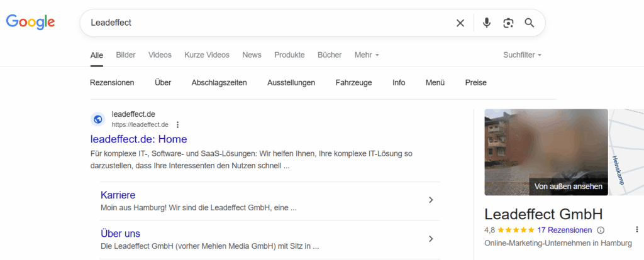Click the leadeffect.de globe favicon
Viewport: 644px width, 260px height.
click(97, 119)
